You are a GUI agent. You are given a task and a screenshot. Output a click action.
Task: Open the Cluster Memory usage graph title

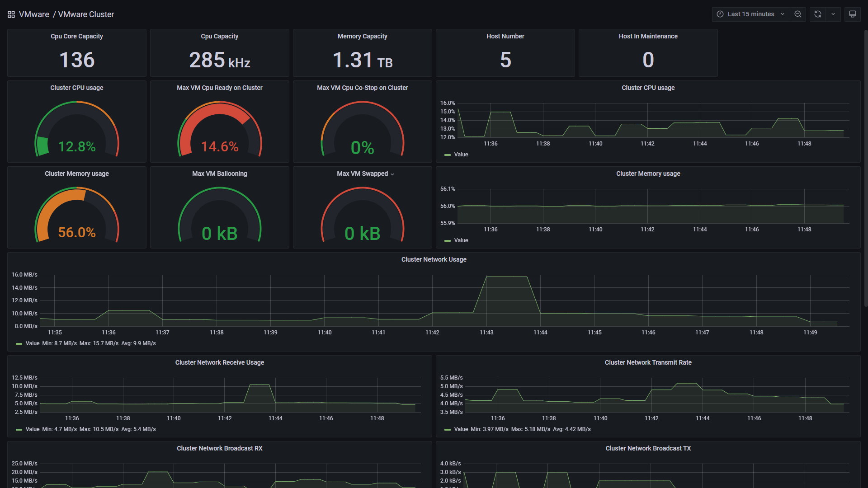click(648, 174)
